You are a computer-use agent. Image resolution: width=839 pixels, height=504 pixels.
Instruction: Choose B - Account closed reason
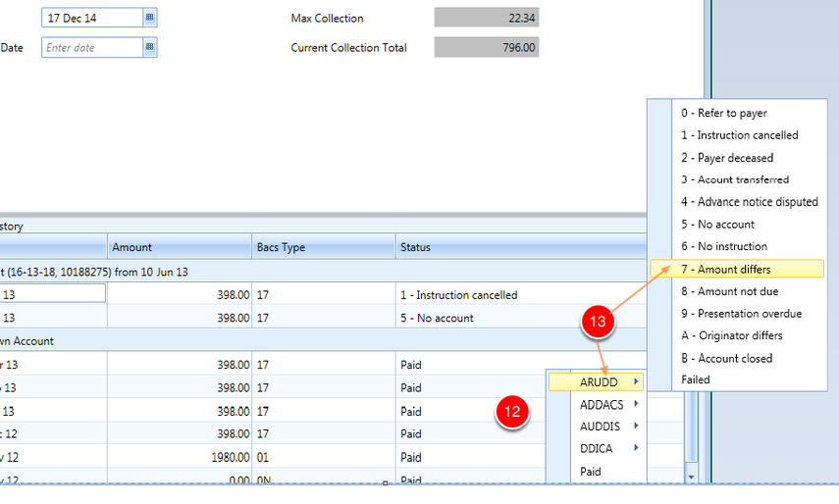coord(726,358)
